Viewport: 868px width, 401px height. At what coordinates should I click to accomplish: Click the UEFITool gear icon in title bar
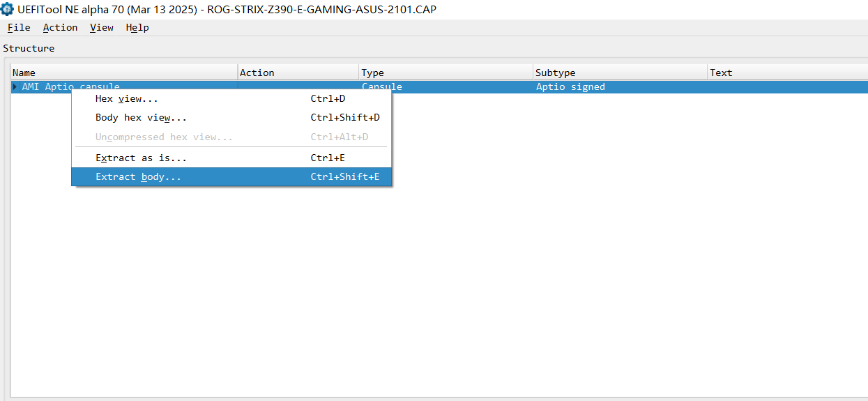point(8,9)
